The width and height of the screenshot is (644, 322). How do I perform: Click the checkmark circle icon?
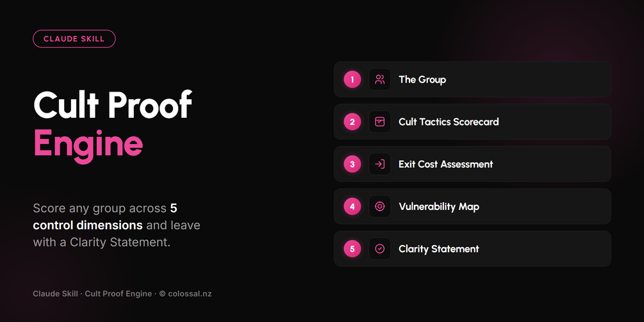pyautogui.click(x=380, y=248)
